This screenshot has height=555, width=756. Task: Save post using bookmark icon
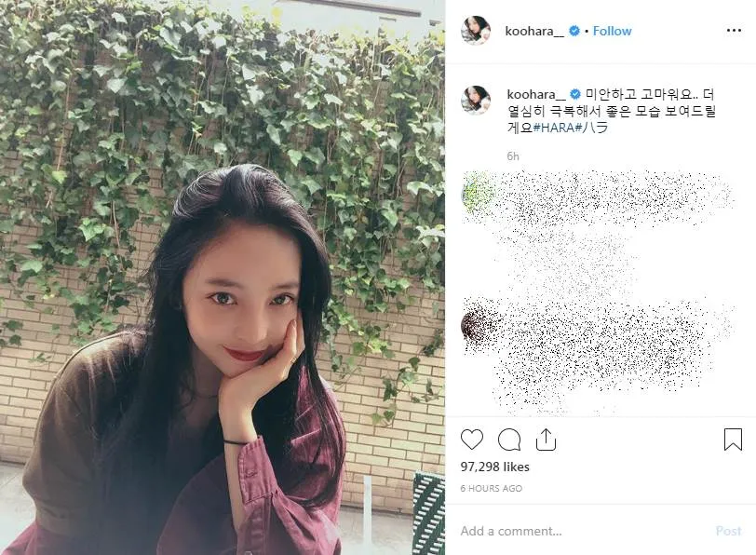tap(733, 440)
